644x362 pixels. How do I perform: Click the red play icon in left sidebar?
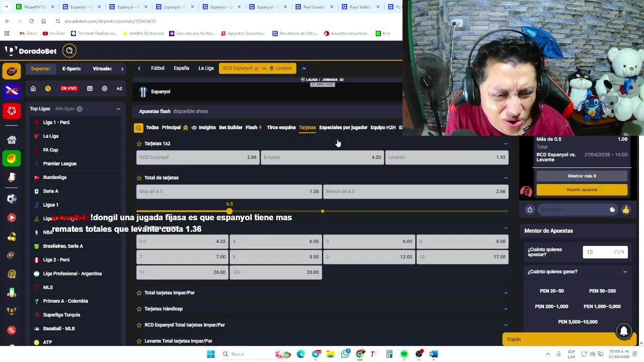tap(12, 218)
